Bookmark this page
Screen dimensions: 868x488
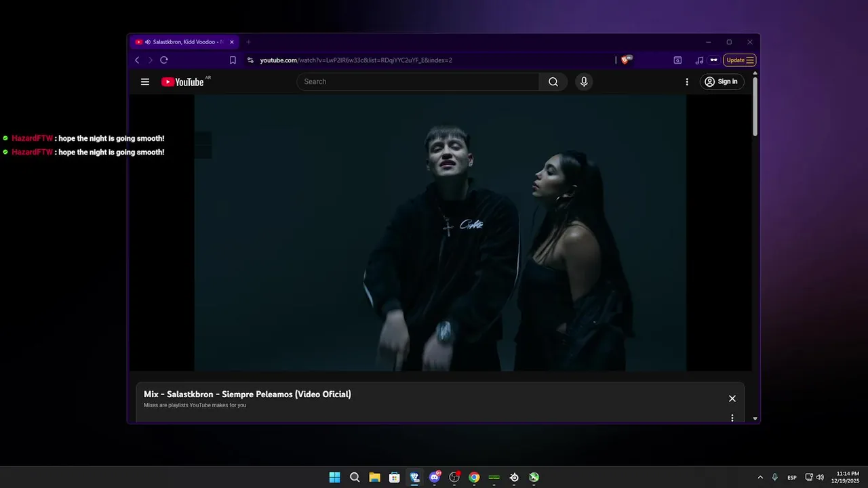(233, 60)
